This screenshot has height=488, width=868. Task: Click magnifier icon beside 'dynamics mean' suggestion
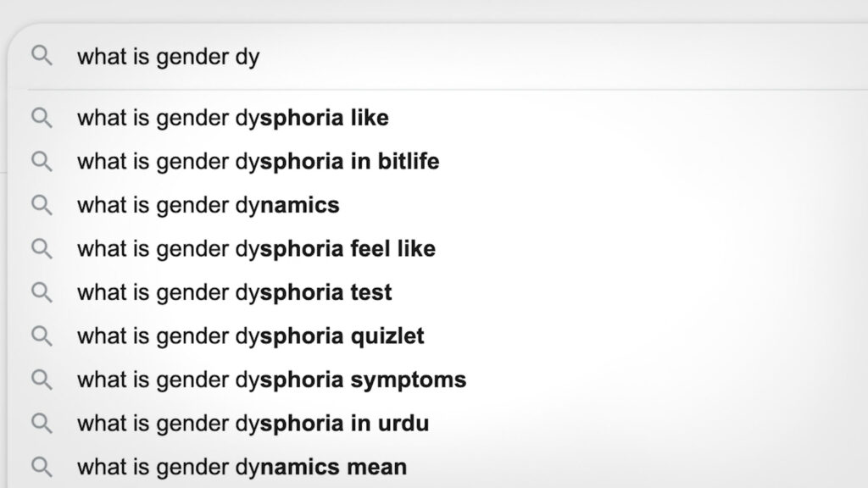[x=42, y=467]
